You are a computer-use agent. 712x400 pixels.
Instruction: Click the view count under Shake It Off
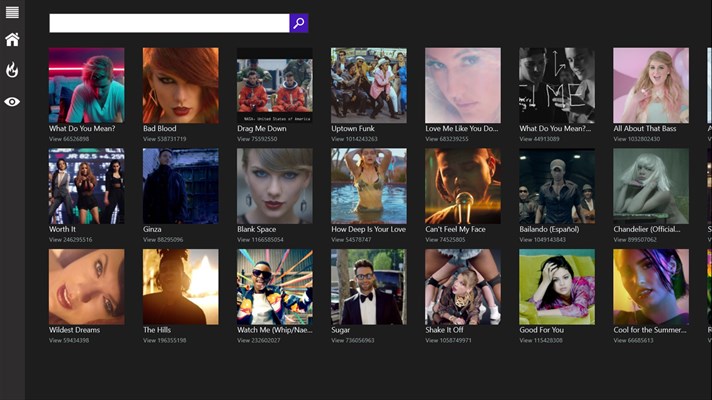coord(449,341)
